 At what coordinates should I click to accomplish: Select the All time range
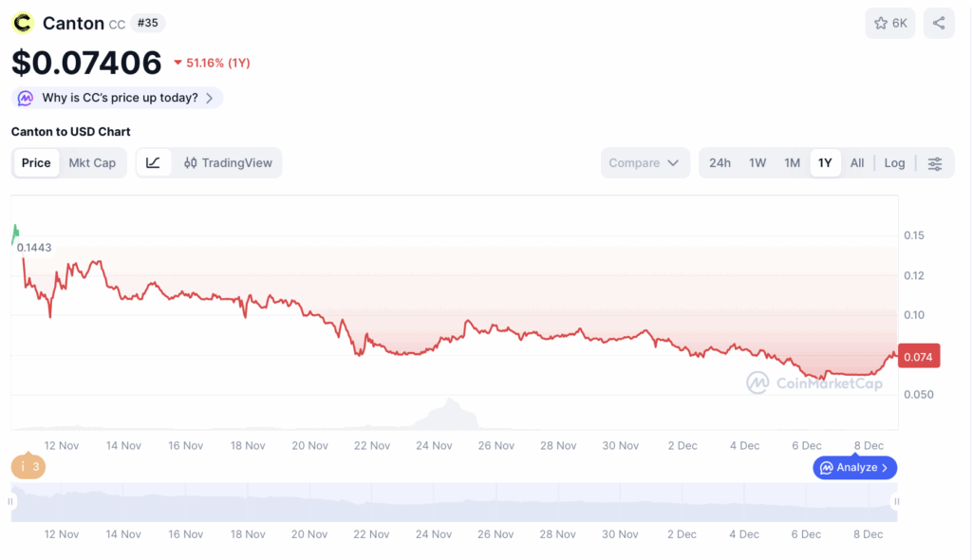pos(857,163)
